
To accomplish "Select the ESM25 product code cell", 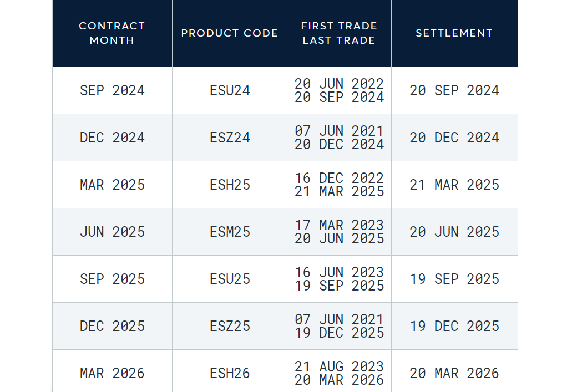I will (x=230, y=232).
